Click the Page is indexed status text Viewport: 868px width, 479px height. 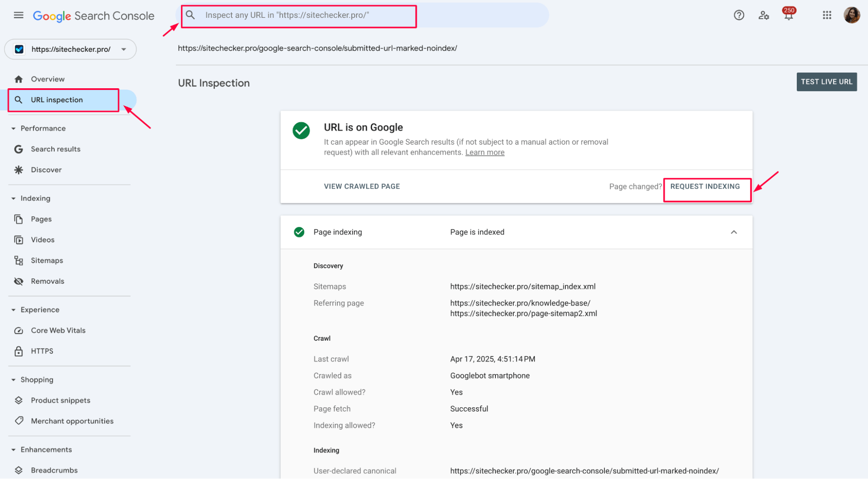point(477,232)
